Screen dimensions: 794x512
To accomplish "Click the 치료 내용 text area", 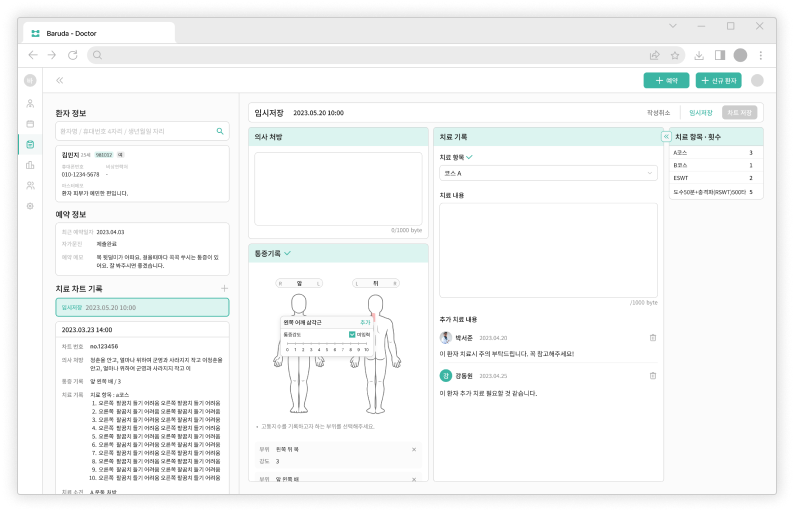I will pyautogui.click(x=548, y=250).
